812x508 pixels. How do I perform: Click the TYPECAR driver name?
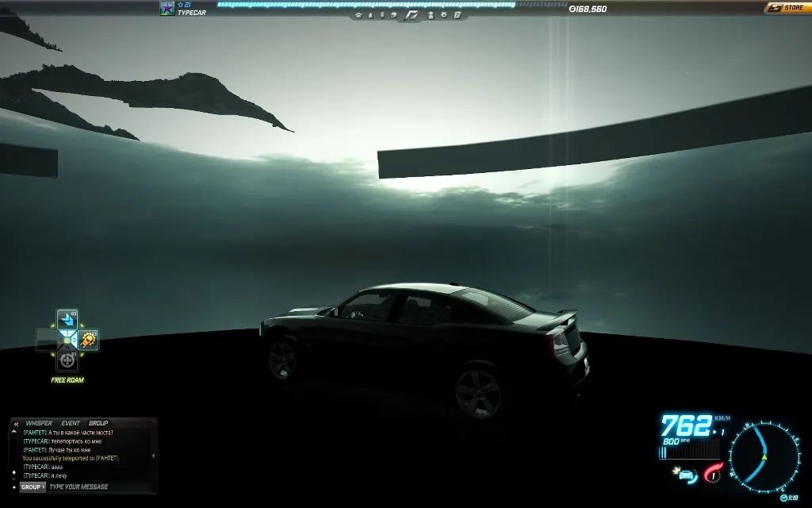coord(192,13)
